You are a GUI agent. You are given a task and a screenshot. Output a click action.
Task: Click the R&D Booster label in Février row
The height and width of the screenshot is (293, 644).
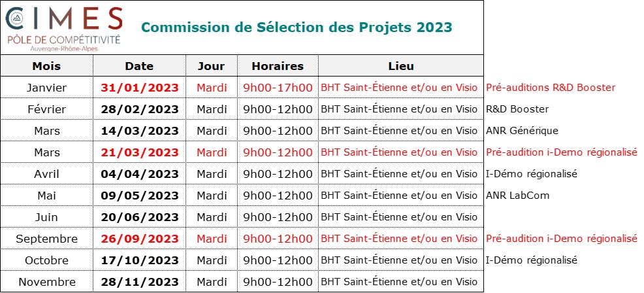[517, 109]
